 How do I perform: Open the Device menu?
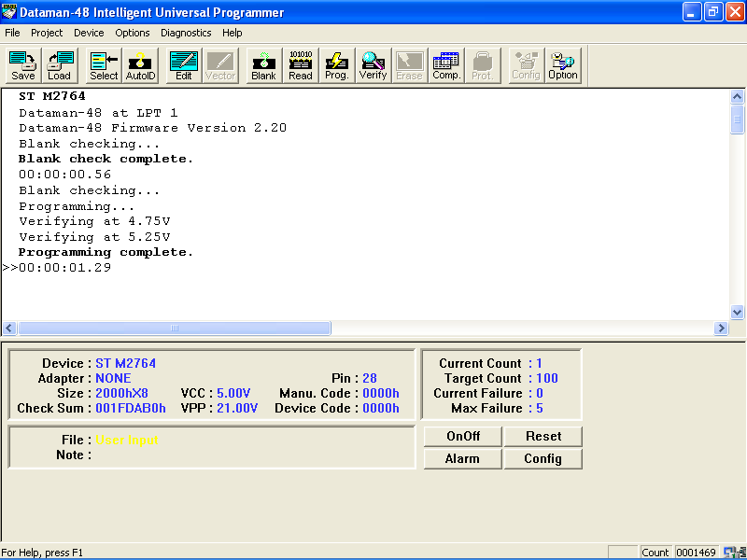tap(89, 33)
